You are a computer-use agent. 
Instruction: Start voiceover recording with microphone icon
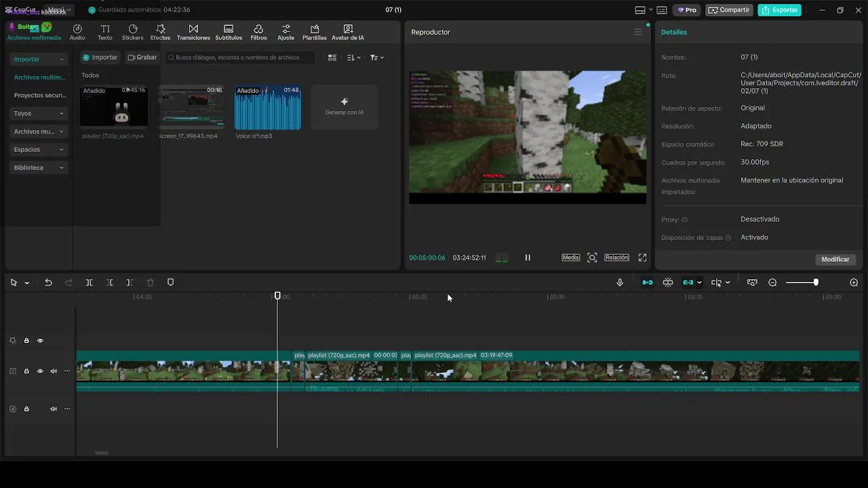click(x=620, y=283)
